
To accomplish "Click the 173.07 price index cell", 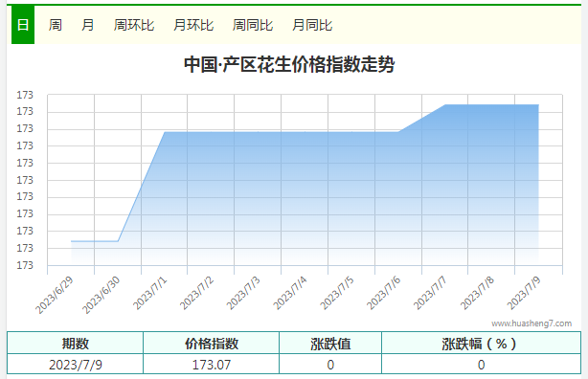I will point(212,365).
